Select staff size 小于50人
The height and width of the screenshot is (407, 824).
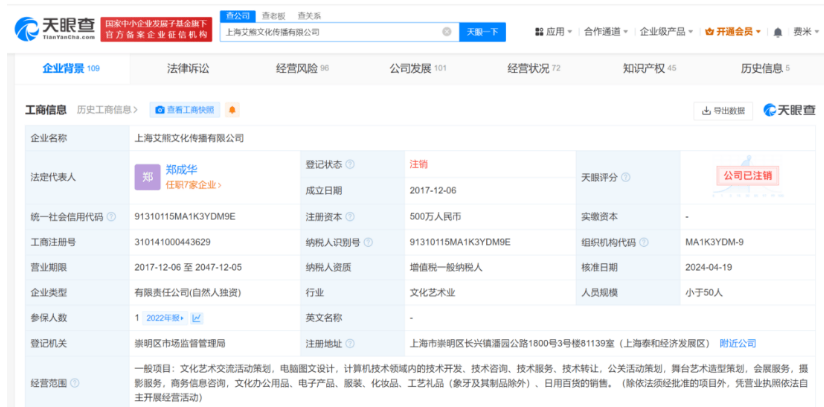point(704,293)
